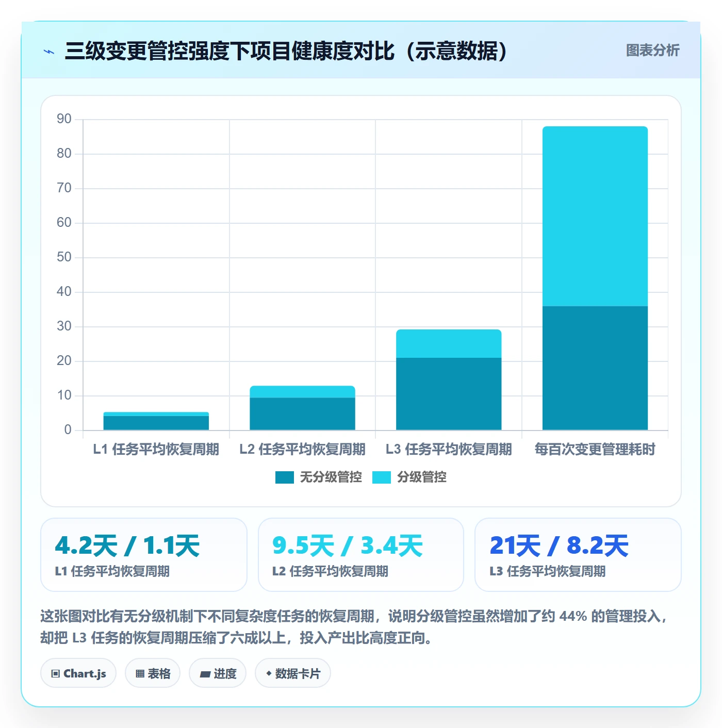Click the L3 bar's light 分级管控 segment
Image resolution: width=722 pixels, height=728 pixels.
tap(449, 343)
